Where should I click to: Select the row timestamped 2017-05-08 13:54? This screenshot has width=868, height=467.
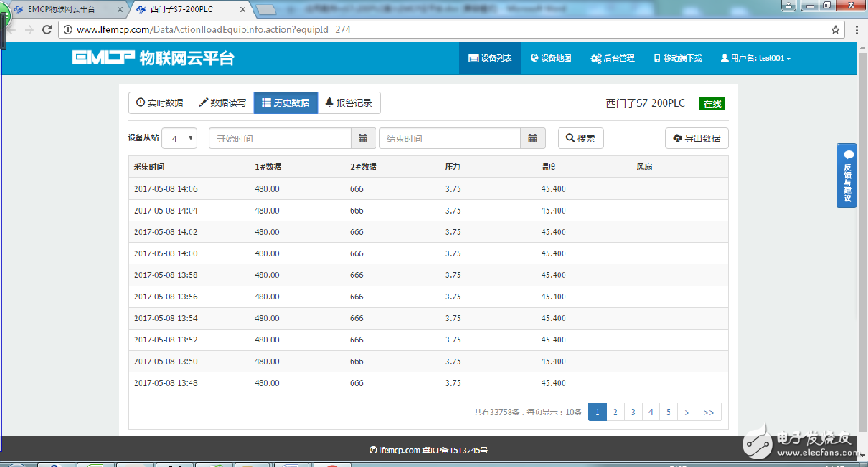(x=428, y=318)
